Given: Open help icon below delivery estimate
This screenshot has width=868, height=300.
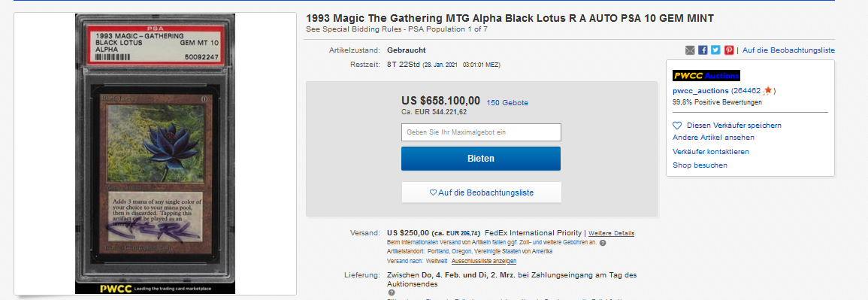Looking at the screenshot, I should click(392, 292).
